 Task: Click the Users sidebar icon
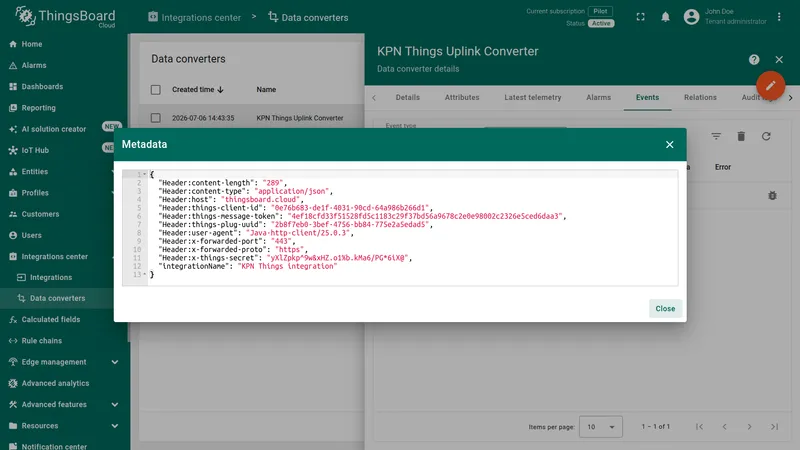tap(13, 235)
